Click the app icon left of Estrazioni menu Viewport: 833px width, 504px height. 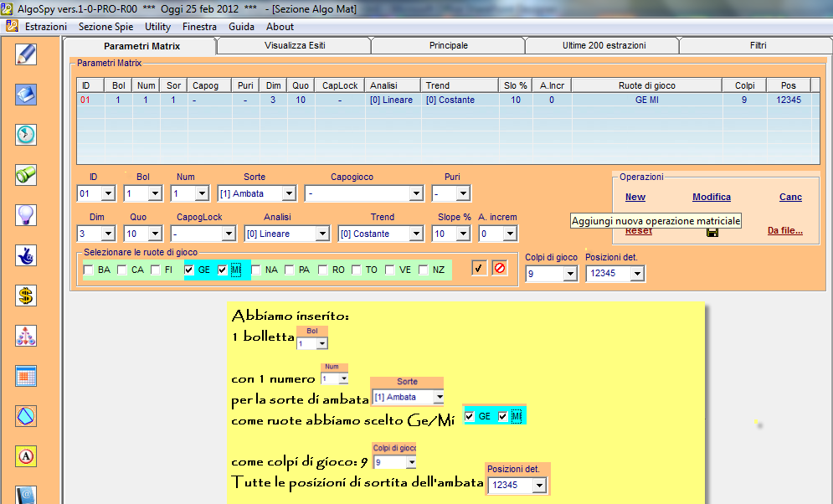(x=12, y=26)
